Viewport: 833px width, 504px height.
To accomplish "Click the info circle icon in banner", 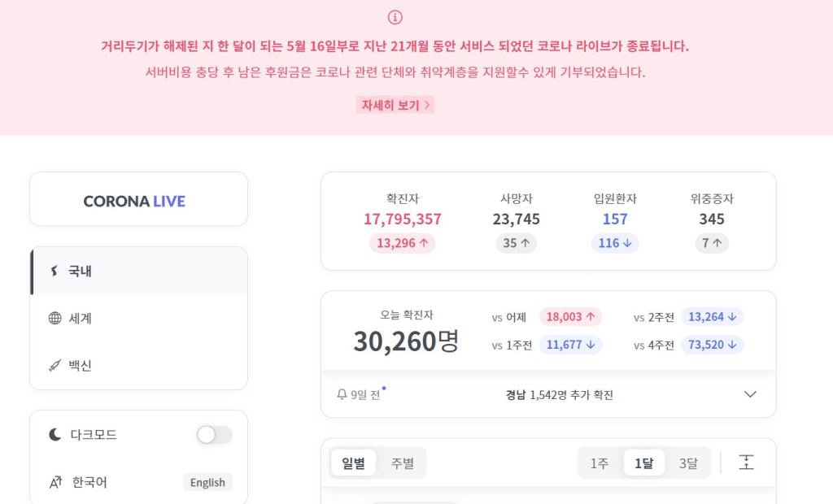I will coord(395,17).
